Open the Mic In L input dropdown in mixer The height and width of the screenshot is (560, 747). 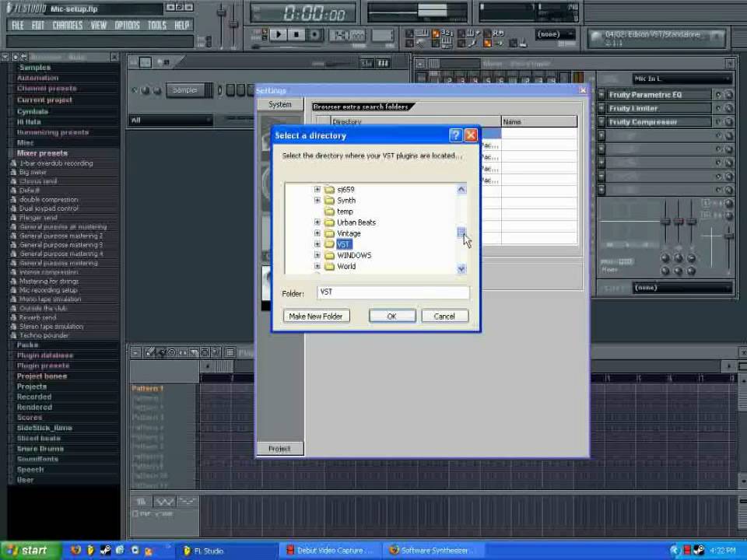[682, 79]
